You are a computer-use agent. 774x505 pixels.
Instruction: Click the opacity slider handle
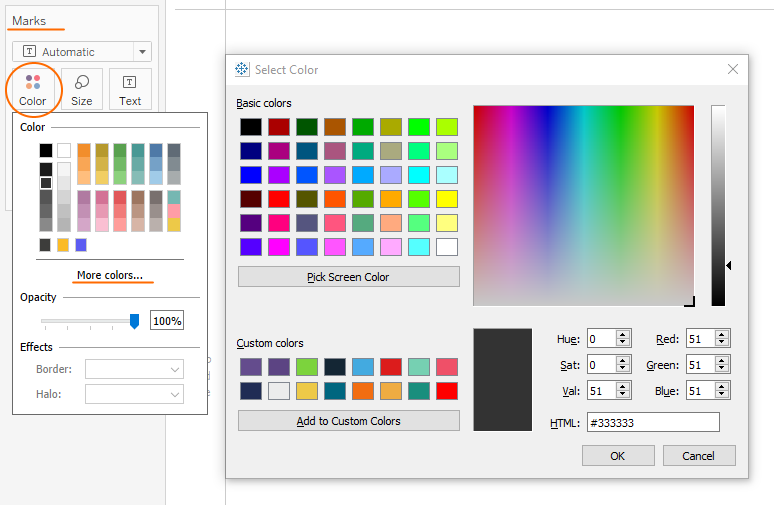pos(134,321)
